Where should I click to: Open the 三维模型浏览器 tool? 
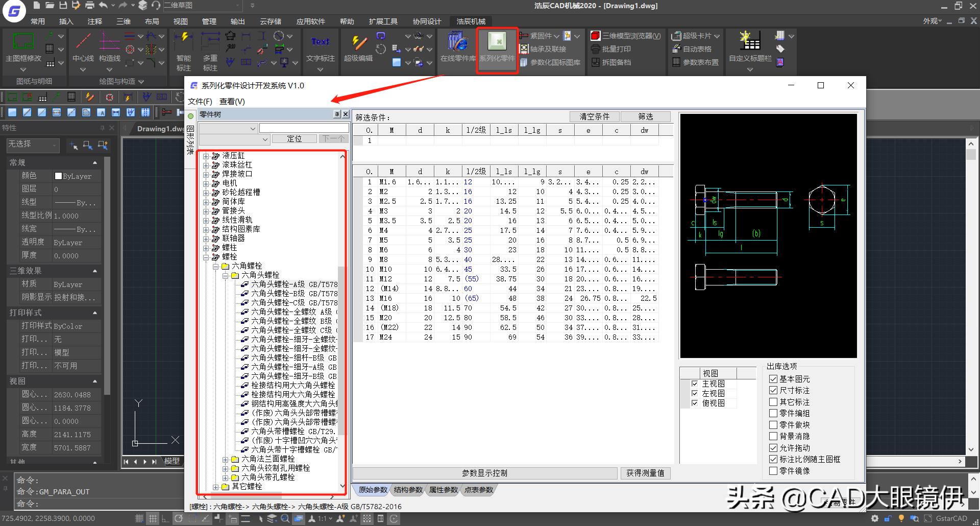pos(626,36)
